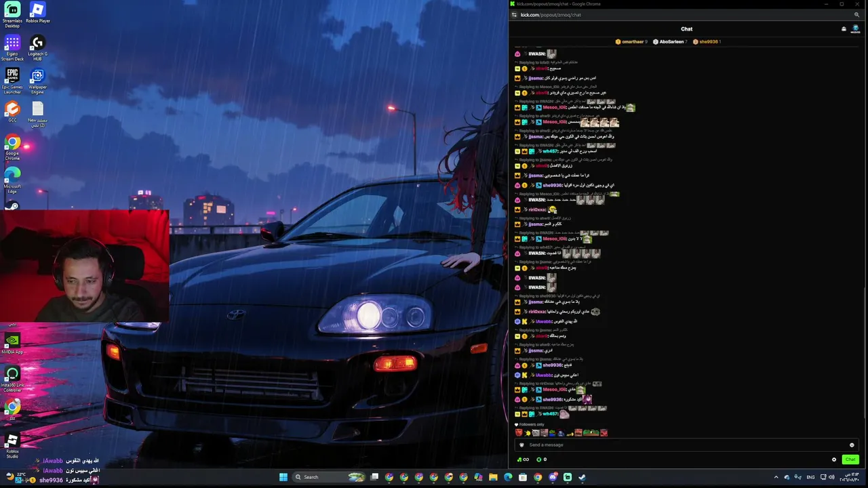Click the shield icon in message box
868x488 pixels.
pyautogui.click(x=521, y=445)
